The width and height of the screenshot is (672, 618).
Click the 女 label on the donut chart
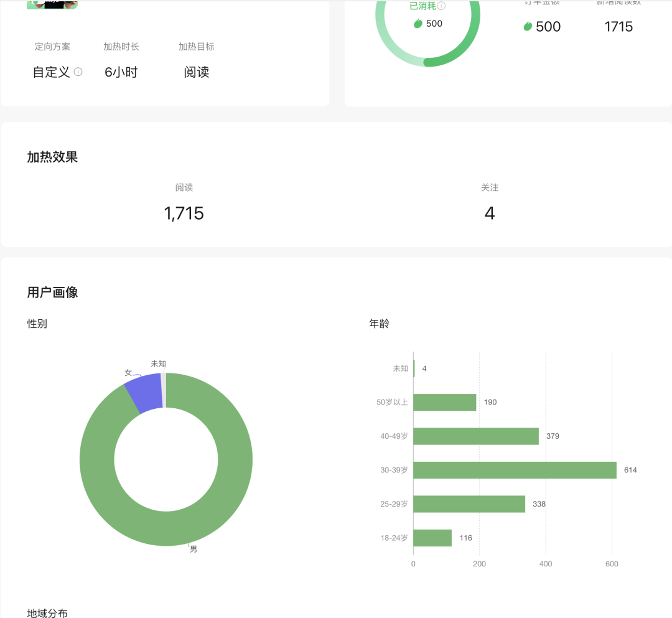coord(128,373)
